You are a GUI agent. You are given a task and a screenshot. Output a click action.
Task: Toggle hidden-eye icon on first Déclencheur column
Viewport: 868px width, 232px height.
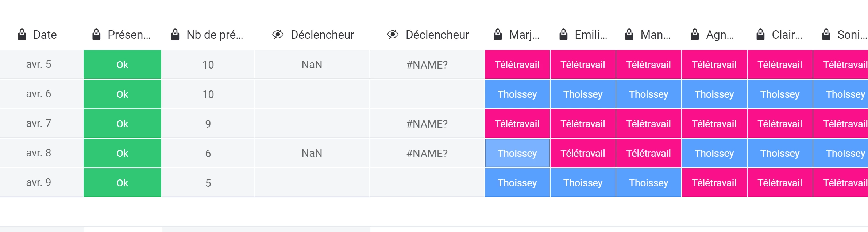coord(278,35)
